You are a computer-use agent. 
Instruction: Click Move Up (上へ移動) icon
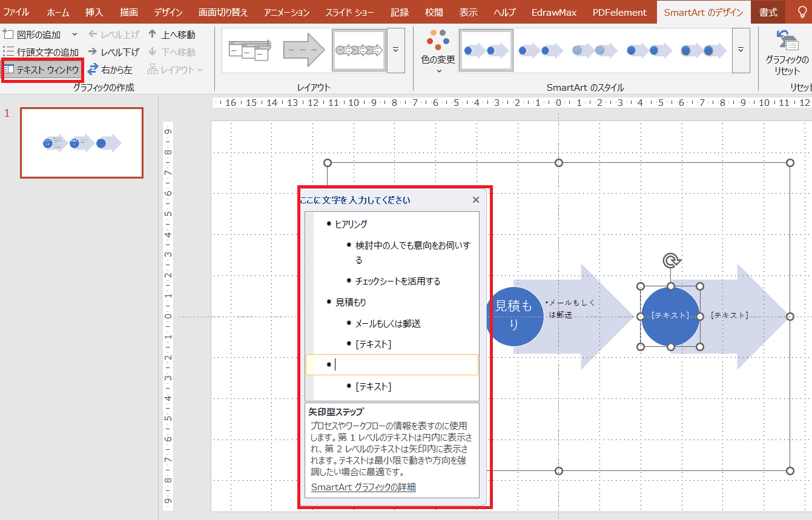[153, 35]
